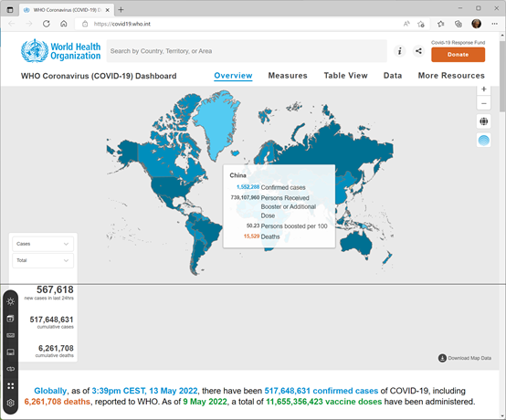
Task: Zoom out on the map
Action: (483, 103)
